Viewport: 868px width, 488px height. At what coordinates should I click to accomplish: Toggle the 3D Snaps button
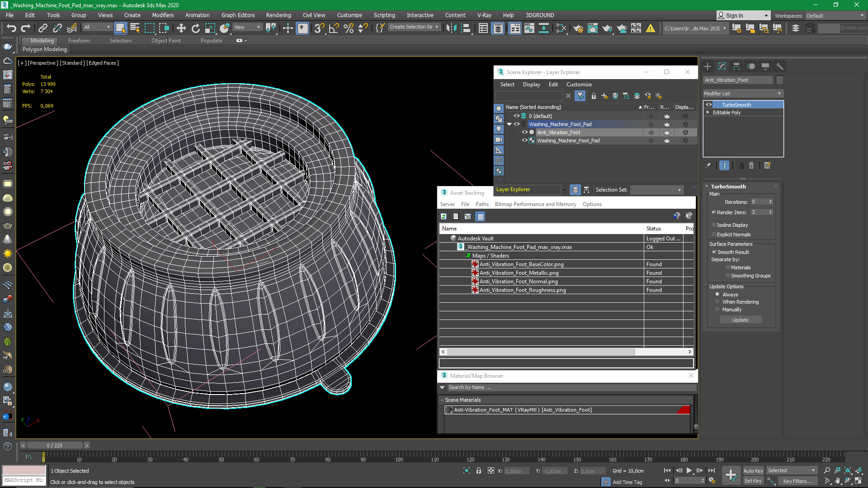[x=319, y=28]
